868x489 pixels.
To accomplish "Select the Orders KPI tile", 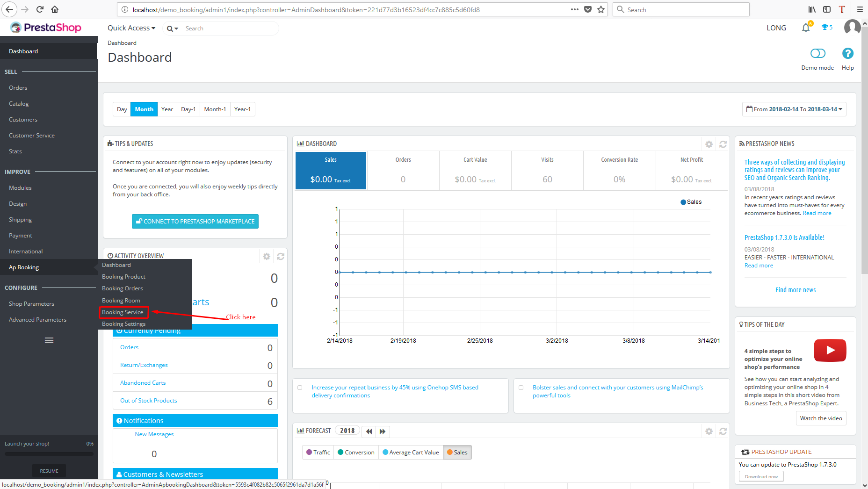I will point(403,171).
